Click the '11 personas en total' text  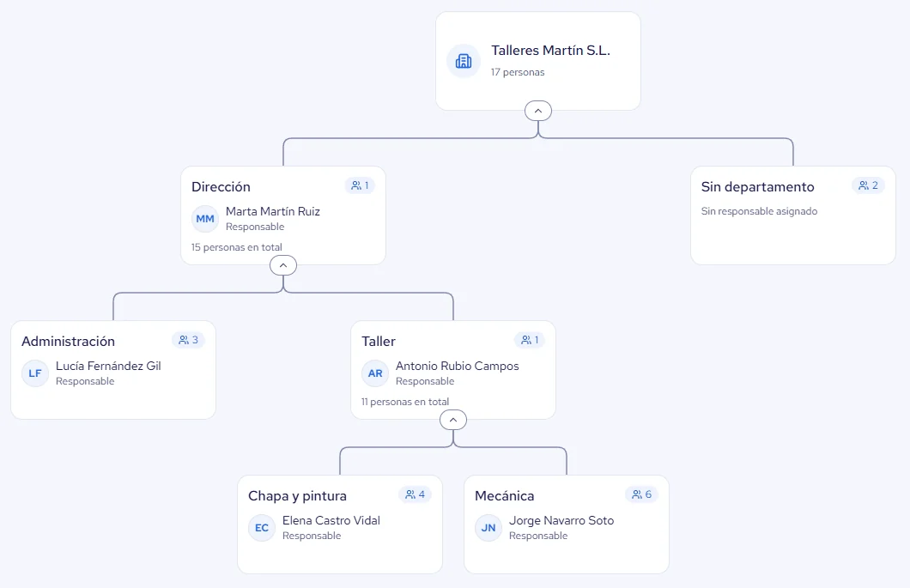click(405, 402)
